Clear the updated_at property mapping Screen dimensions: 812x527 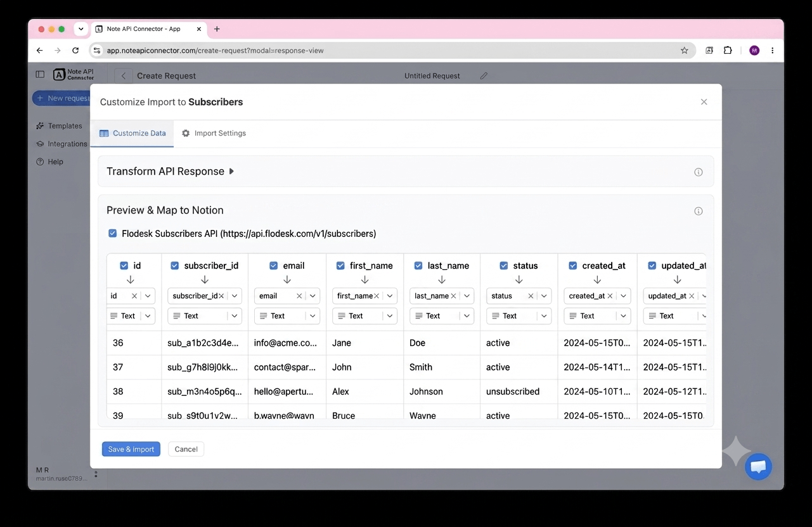click(x=692, y=296)
